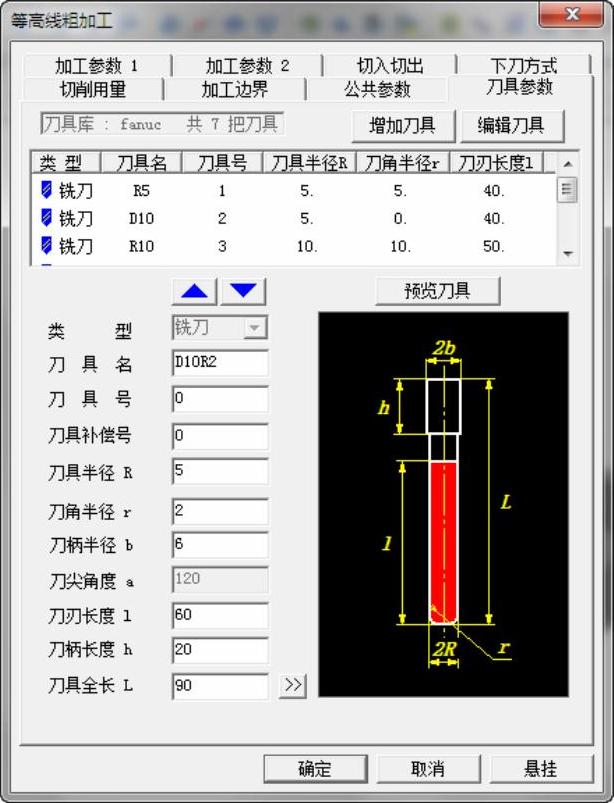Image resolution: width=614 pixels, height=803 pixels.
Task: Click the 刀具全长 L field showing 90
Action: [220, 686]
